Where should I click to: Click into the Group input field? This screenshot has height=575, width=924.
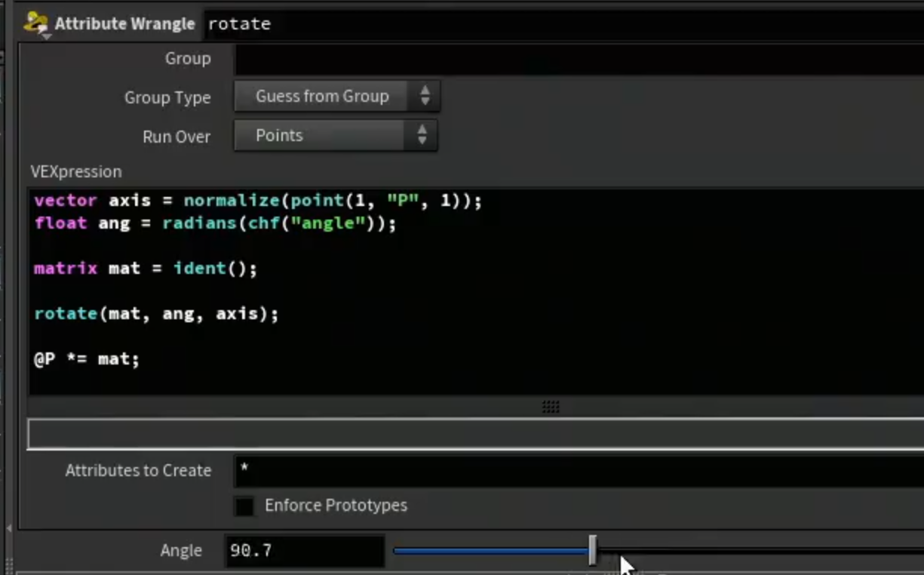pos(579,59)
